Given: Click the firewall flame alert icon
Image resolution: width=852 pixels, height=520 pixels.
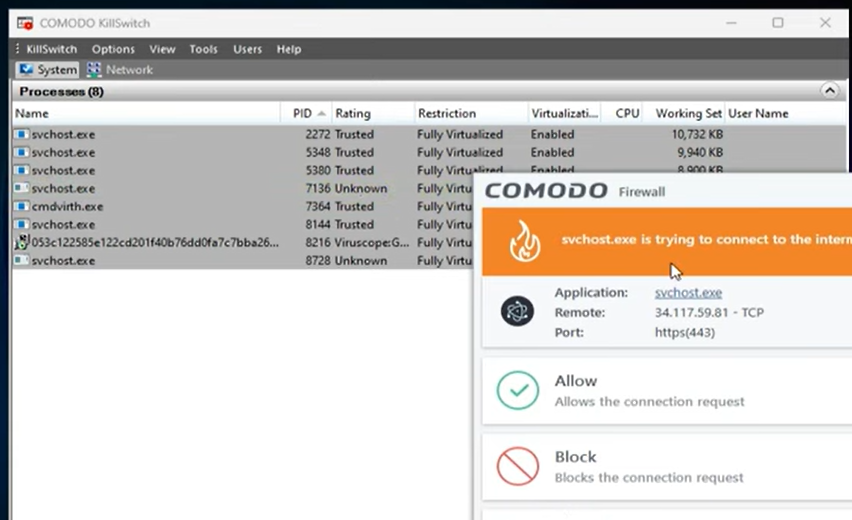Looking at the screenshot, I should point(525,241).
